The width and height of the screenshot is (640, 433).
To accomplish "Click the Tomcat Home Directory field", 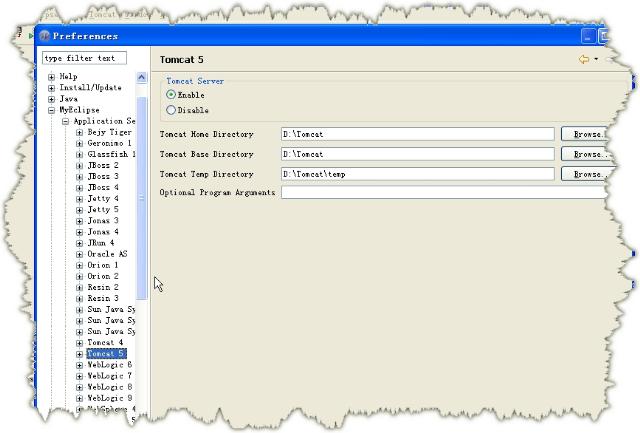I will (418, 134).
